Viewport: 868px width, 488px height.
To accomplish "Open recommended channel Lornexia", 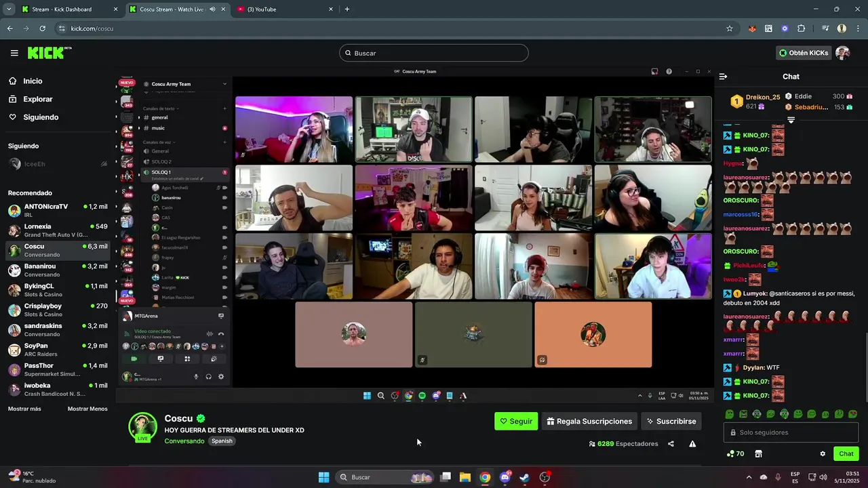I will pyautogui.click(x=58, y=230).
